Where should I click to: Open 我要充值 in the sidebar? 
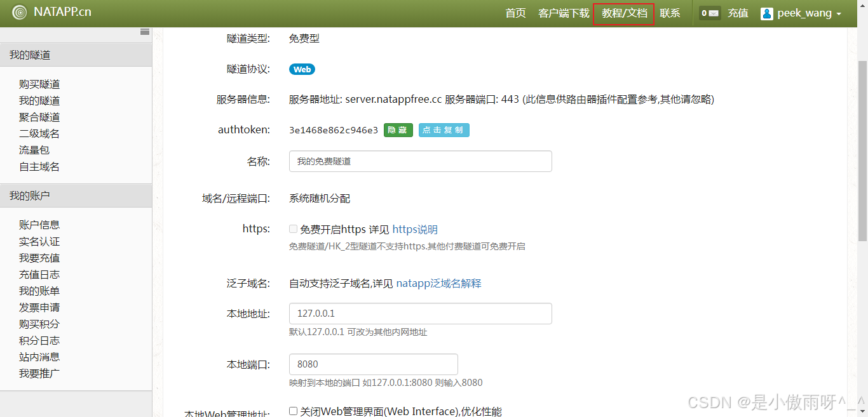pyautogui.click(x=39, y=258)
